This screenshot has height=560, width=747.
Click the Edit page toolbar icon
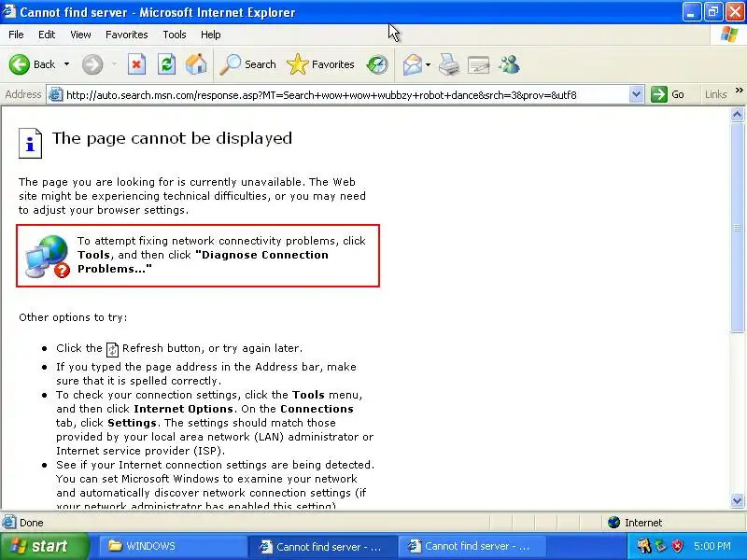point(479,64)
